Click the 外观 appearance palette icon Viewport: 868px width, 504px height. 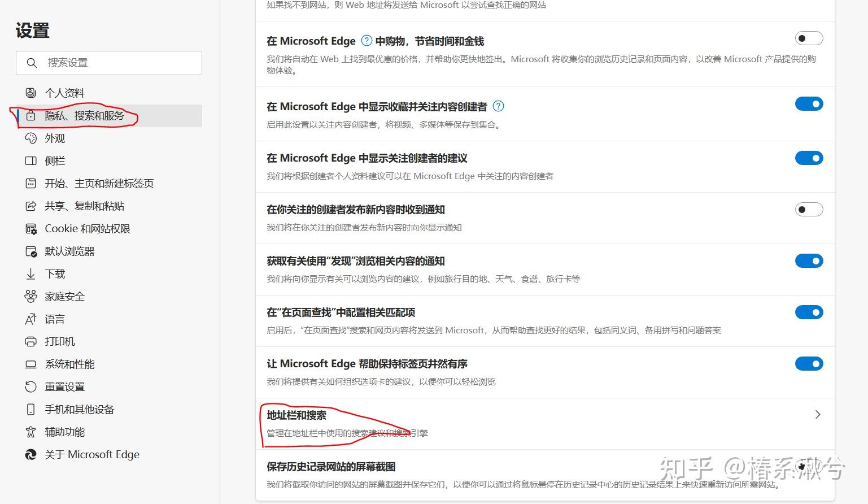[30, 138]
